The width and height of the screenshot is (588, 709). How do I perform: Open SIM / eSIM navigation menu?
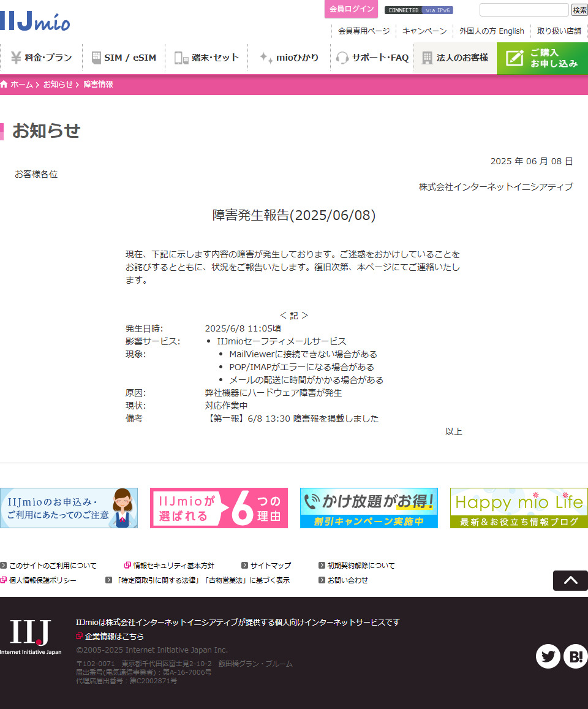[x=124, y=58]
